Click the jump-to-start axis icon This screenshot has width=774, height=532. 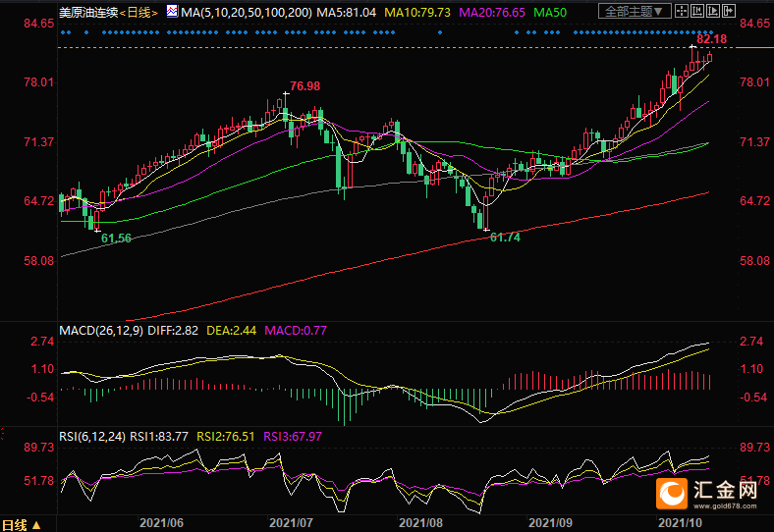(x=697, y=11)
